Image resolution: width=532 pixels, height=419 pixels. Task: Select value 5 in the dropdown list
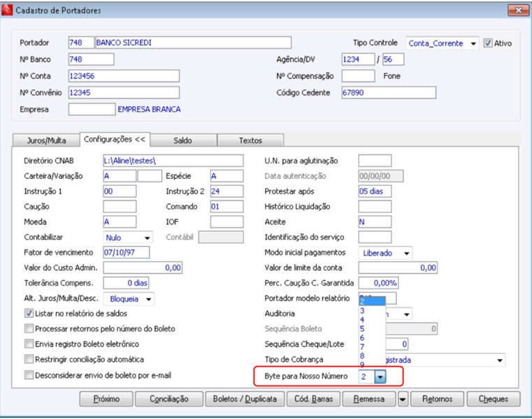tap(372, 328)
